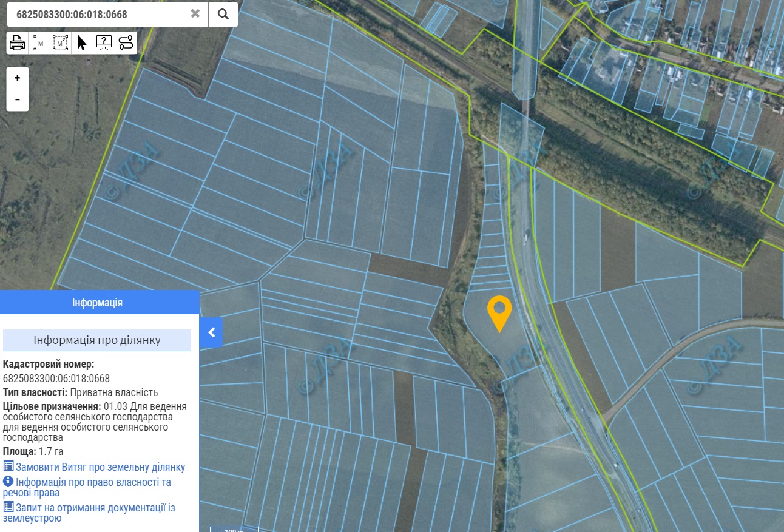Click the print map icon
Screen dimensions: 784x532
[17, 43]
